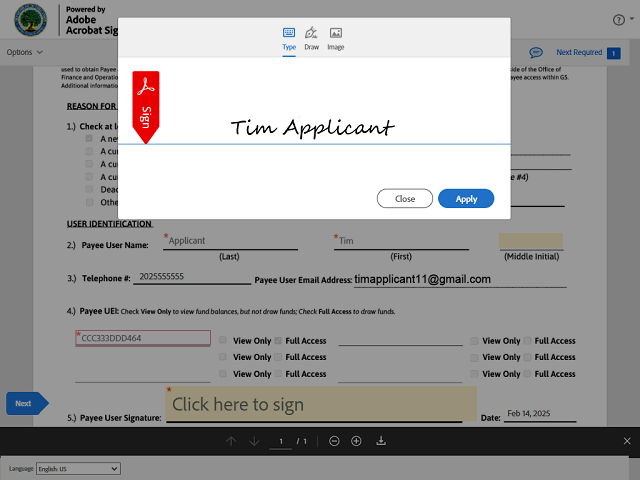Zoom out with the minus icon
The height and width of the screenshot is (480, 640).
334,441
